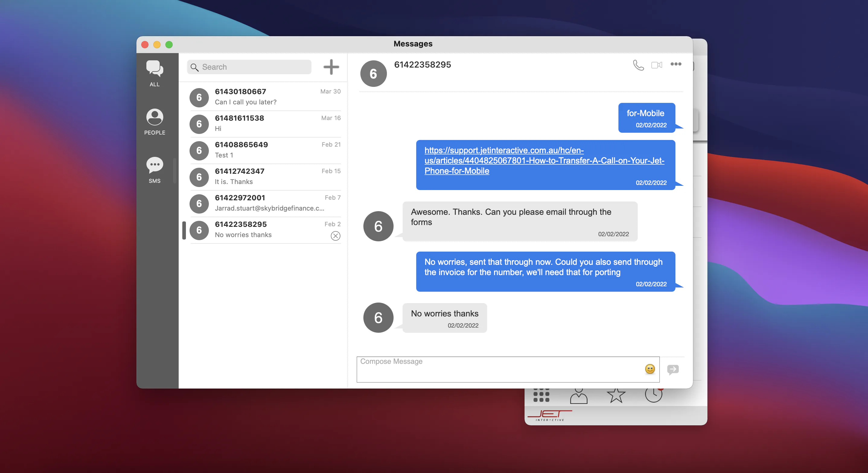Click the Jet Interactive logo
868x473 pixels.
pos(550,415)
